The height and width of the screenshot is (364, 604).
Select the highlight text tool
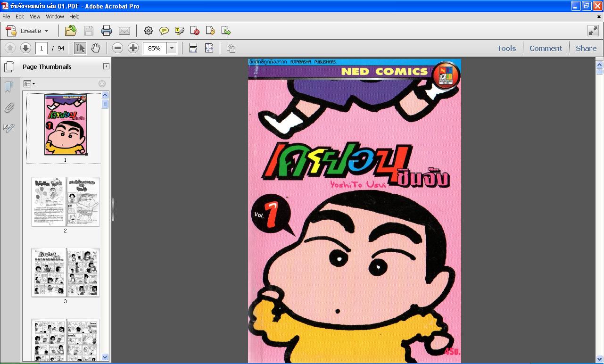coord(180,31)
